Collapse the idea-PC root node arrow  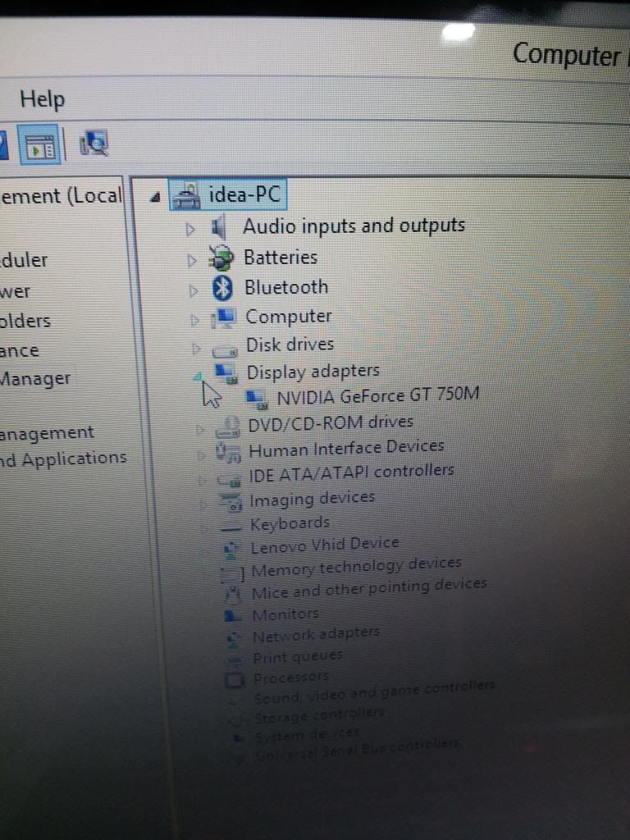click(x=155, y=197)
